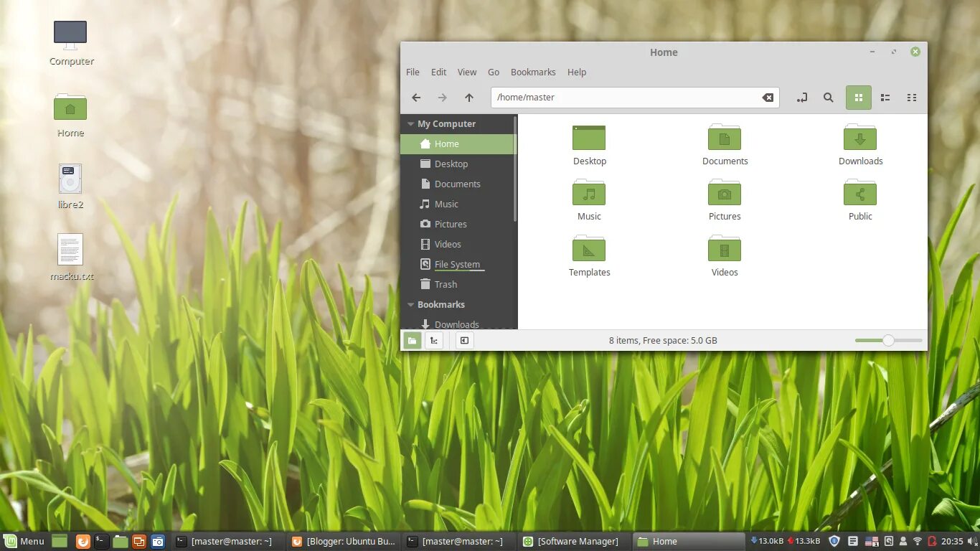Open the Downloads folder in the file pane
Screen dimensions: 980x551
[860, 146]
